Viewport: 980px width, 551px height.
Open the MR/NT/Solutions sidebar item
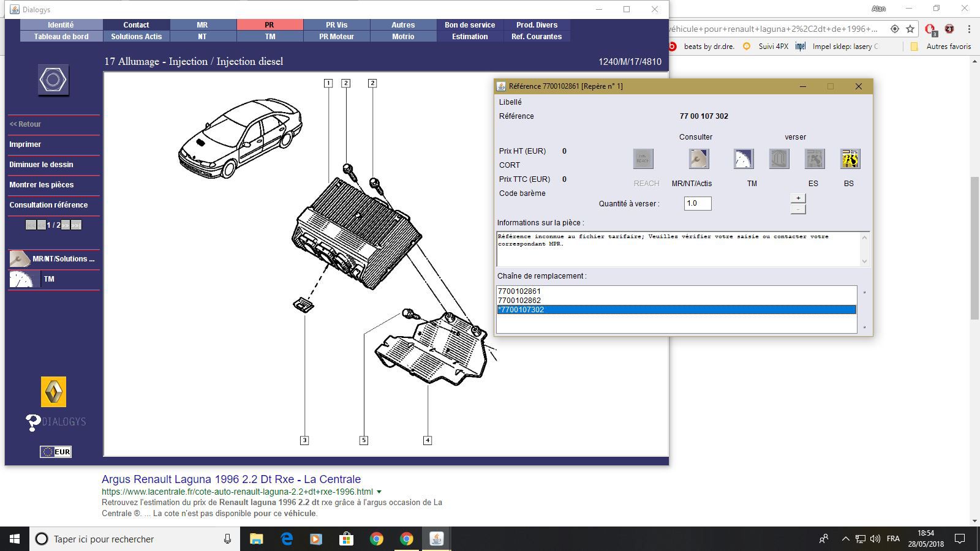(x=53, y=259)
